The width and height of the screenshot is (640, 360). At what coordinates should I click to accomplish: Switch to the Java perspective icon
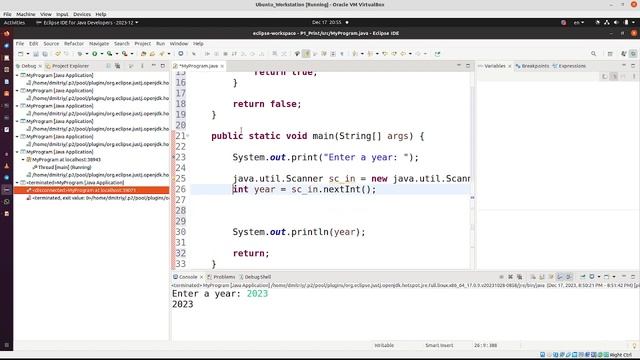pyautogui.click(x=624, y=54)
